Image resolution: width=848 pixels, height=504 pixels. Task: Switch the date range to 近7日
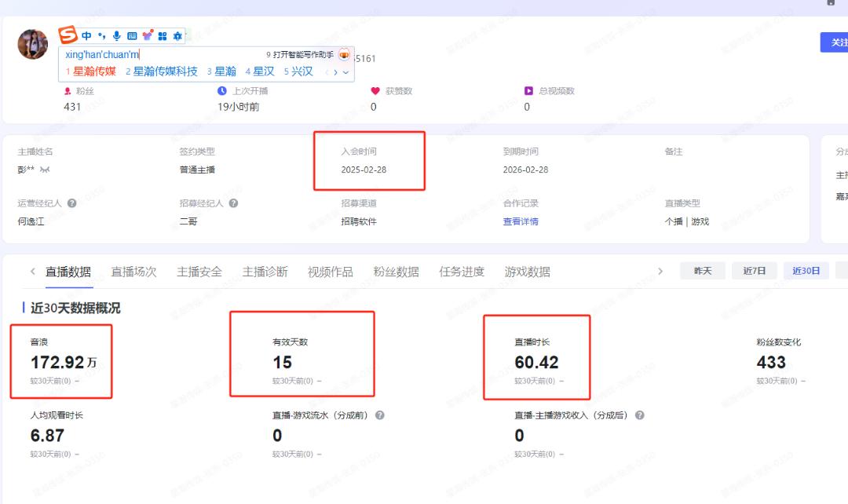(x=754, y=270)
